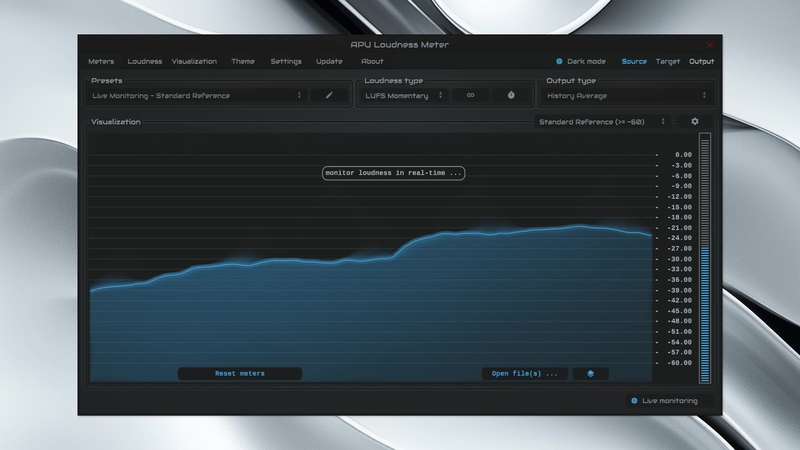Viewport: 800px width, 450px height.
Task: Open the Visualization menu
Action: [194, 61]
